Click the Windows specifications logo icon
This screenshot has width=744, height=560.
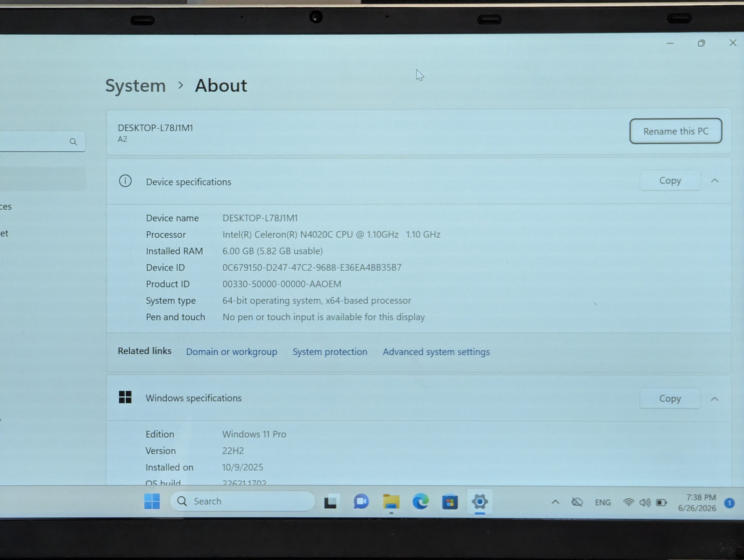pyautogui.click(x=125, y=397)
